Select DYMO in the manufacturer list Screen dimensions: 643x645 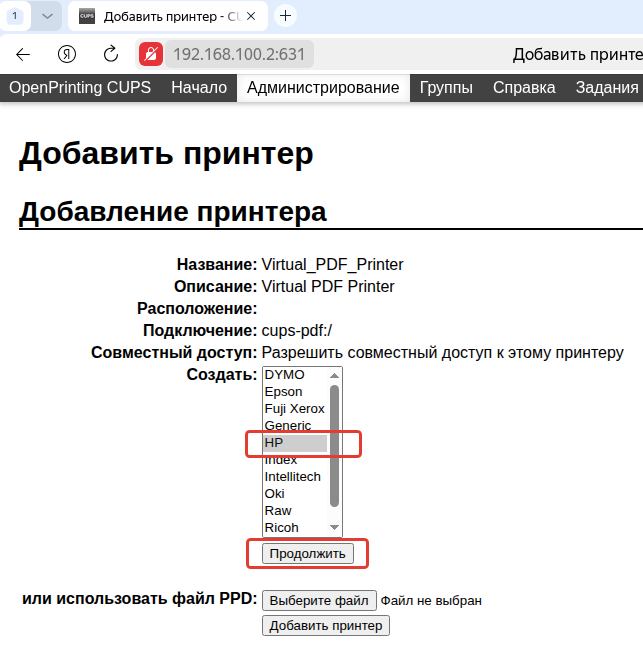295,375
